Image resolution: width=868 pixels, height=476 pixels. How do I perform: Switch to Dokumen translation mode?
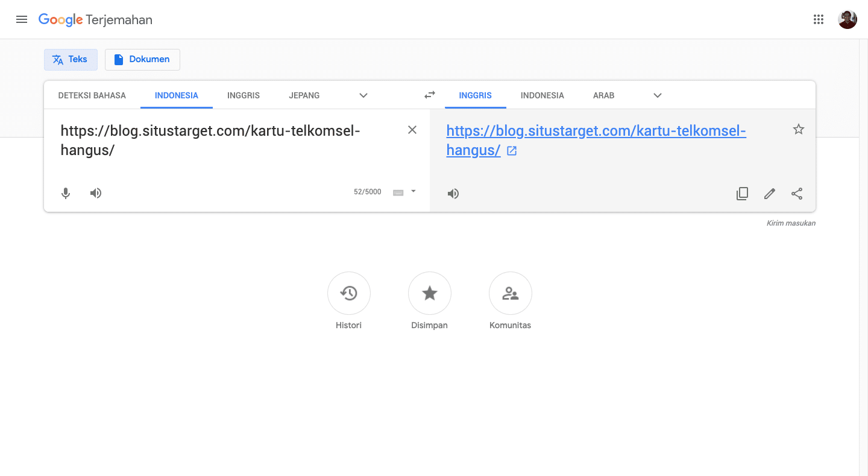[142, 59]
